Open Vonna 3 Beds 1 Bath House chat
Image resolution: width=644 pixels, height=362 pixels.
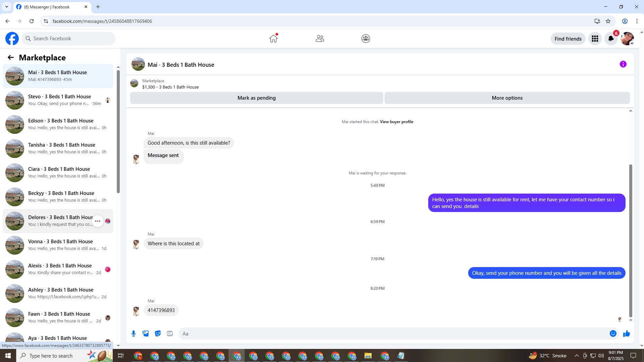click(x=58, y=245)
